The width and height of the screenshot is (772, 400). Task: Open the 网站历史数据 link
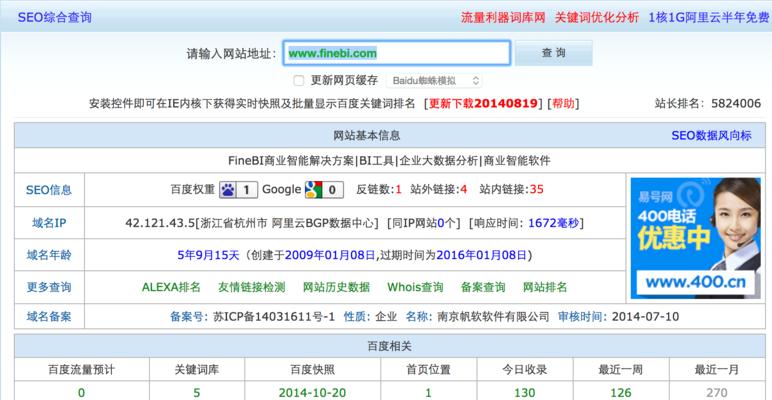336,287
